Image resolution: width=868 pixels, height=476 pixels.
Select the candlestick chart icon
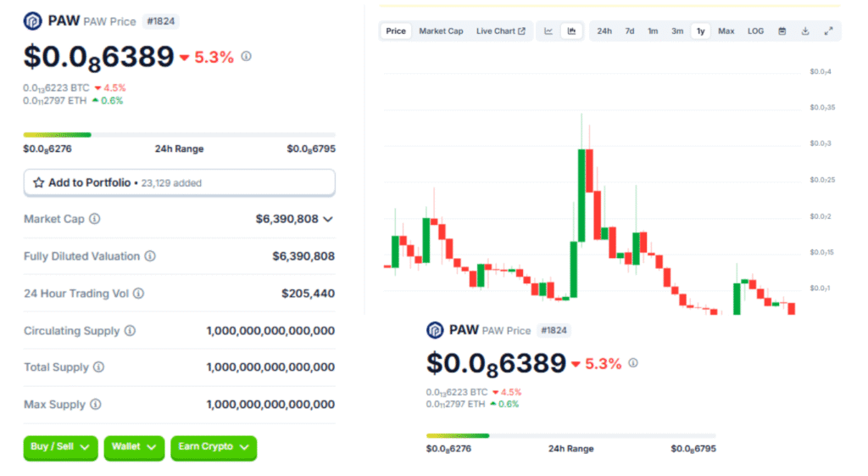[572, 31]
